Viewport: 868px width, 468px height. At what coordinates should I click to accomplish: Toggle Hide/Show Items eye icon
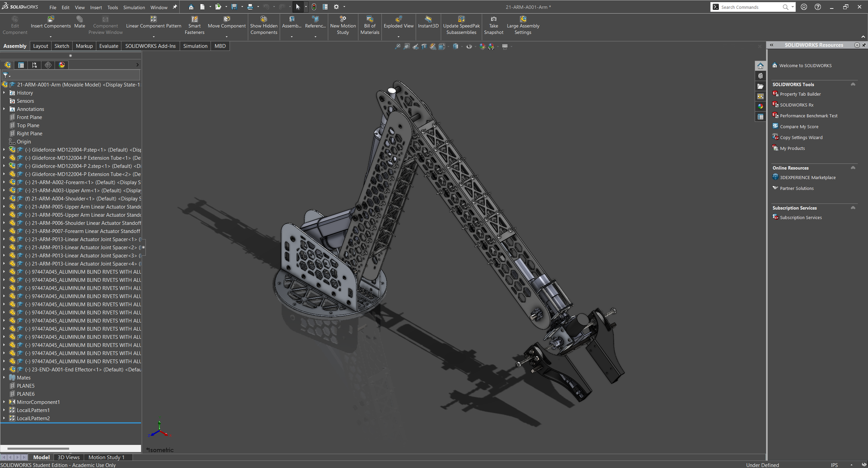(469, 46)
